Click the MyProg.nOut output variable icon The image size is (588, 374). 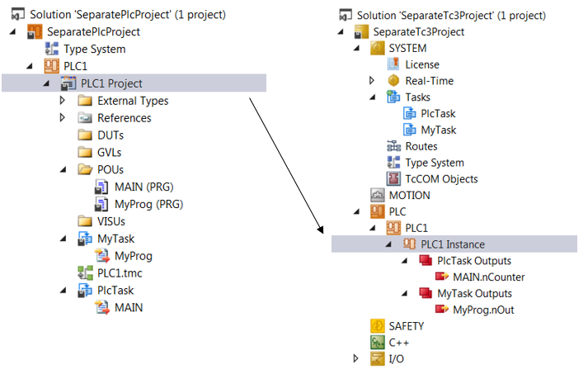coord(442,310)
